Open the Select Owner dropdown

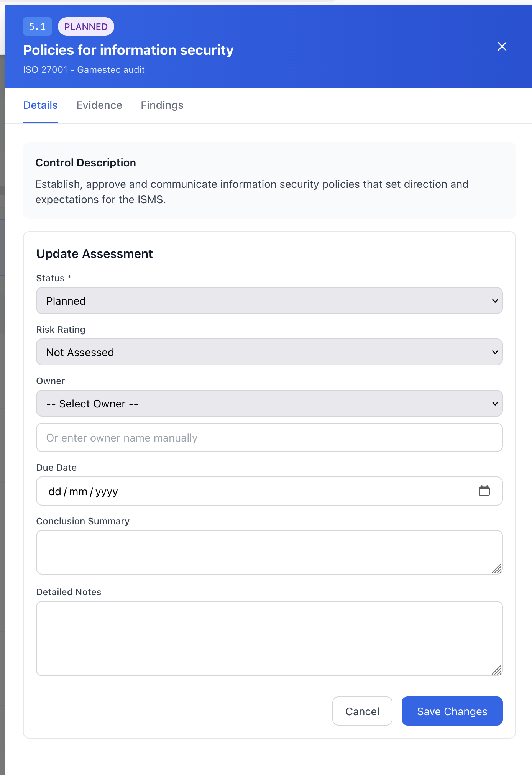click(x=269, y=403)
